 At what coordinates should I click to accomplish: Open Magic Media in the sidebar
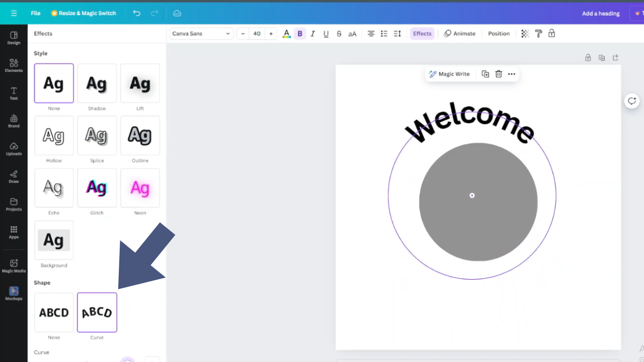pyautogui.click(x=14, y=265)
